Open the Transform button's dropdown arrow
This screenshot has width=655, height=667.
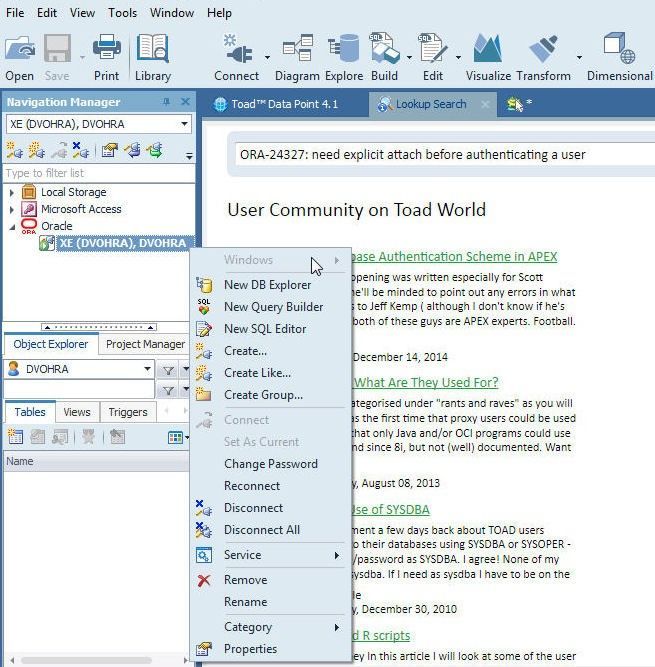[x=579, y=57]
